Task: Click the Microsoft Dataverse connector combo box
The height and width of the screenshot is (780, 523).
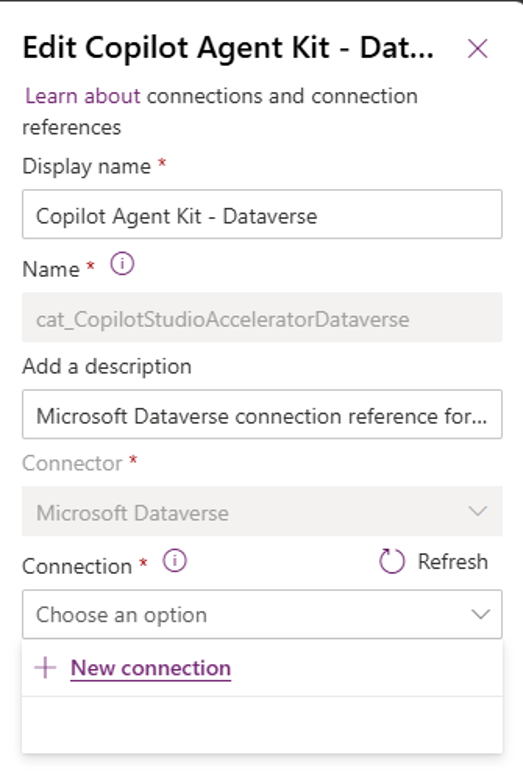Action: [x=262, y=511]
